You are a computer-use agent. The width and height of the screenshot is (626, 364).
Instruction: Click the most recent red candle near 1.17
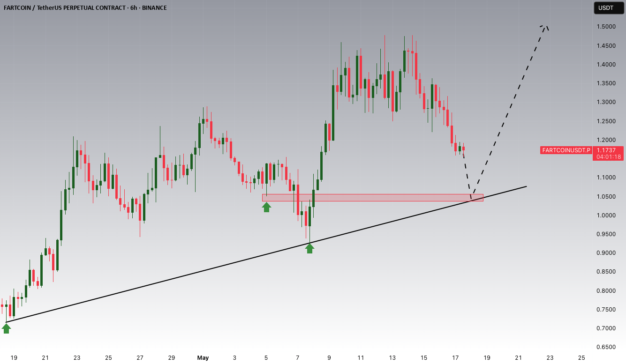(x=463, y=149)
